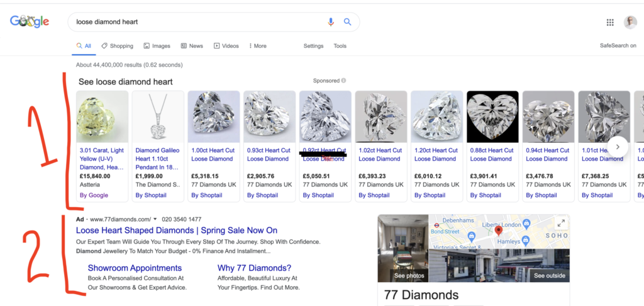Open search Settings

313,46
